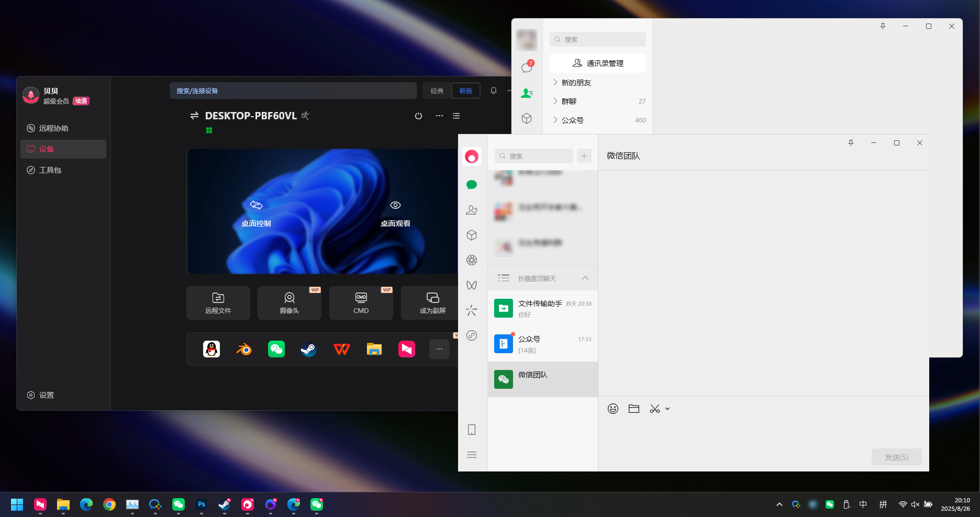Open the aperture Moments icon in WeChat sidebar
Screen dimensions: 980x517
click(472, 260)
